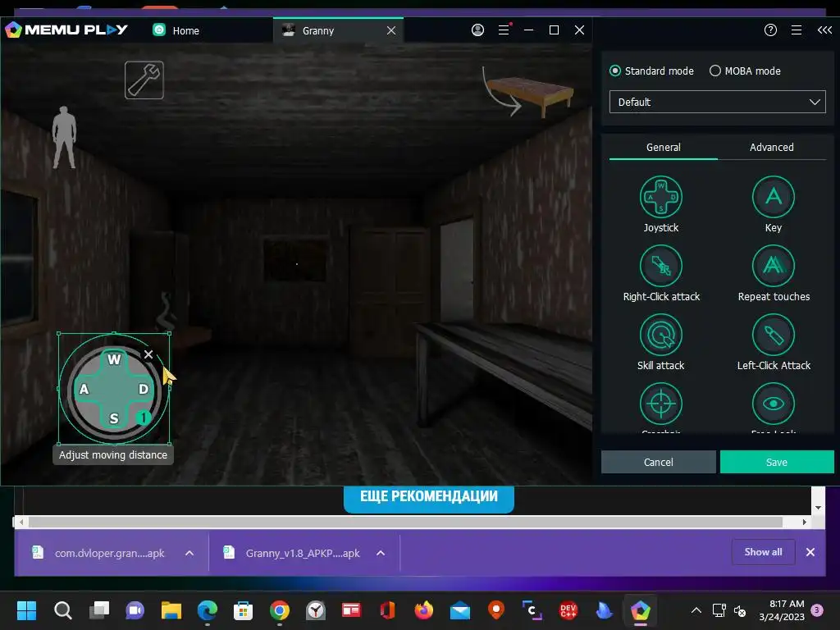Image resolution: width=840 pixels, height=630 pixels.
Task: Open Google Chrome from taskbar
Action: pyautogui.click(x=280, y=610)
